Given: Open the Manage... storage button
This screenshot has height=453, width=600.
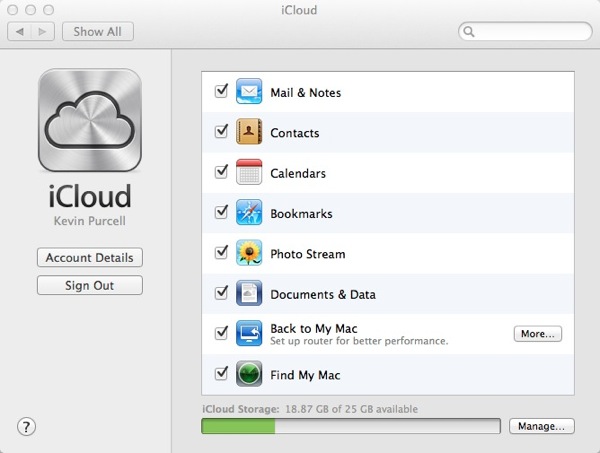Looking at the screenshot, I should (x=541, y=426).
